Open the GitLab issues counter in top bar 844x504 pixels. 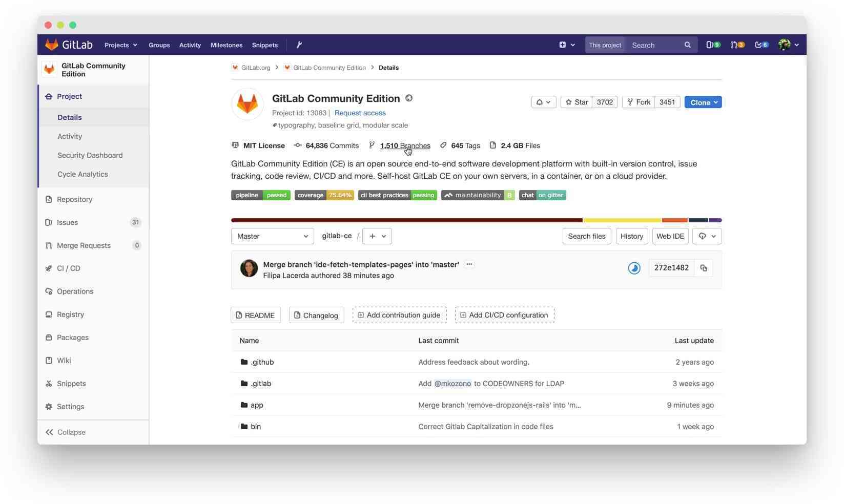pos(713,45)
